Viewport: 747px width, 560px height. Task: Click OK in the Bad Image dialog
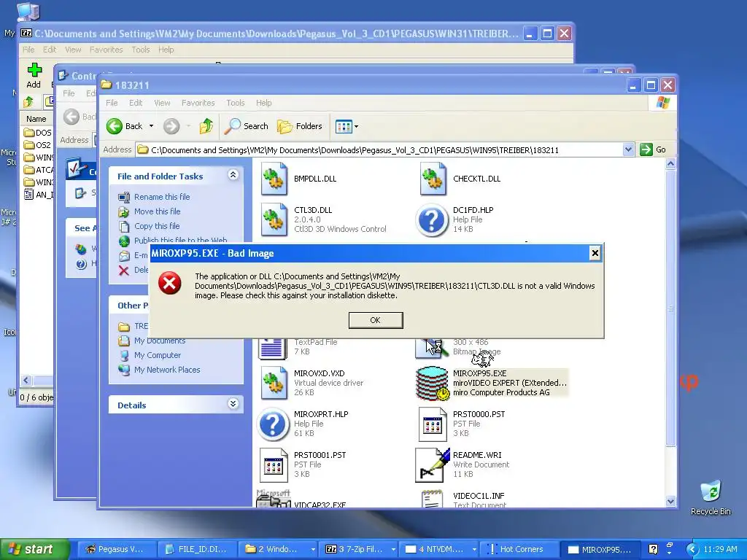(x=376, y=320)
